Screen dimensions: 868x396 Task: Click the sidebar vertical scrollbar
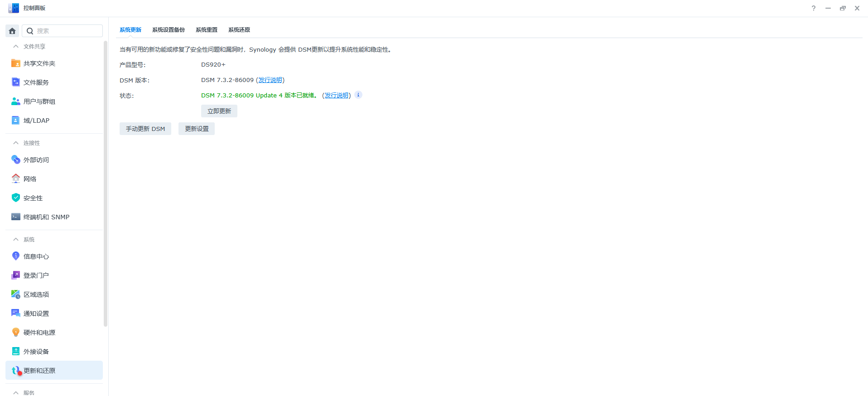tap(106, 184)
